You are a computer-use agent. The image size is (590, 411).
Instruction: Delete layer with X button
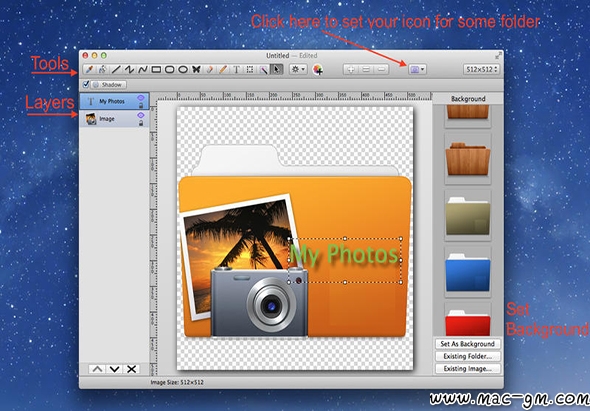click(x=131, y=369)
